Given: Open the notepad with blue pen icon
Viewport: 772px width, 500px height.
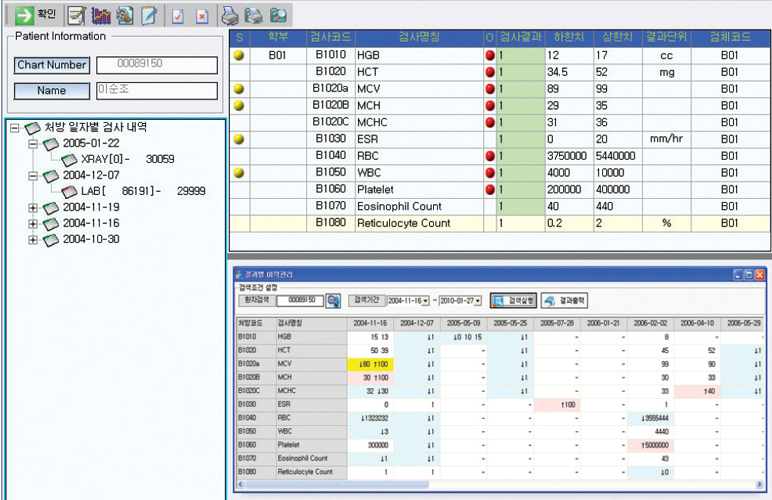Looking at the screenshot, I should [149, 15].
